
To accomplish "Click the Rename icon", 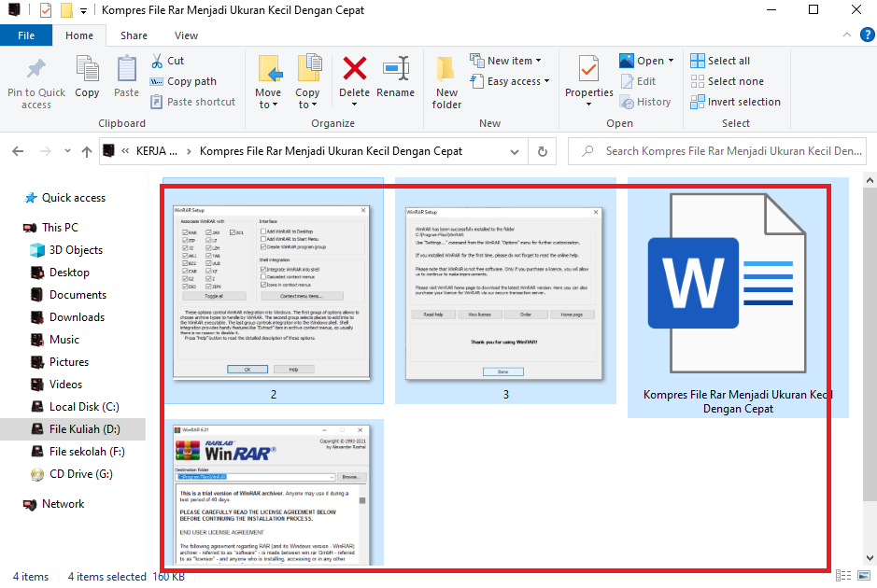I will [395, 69].
